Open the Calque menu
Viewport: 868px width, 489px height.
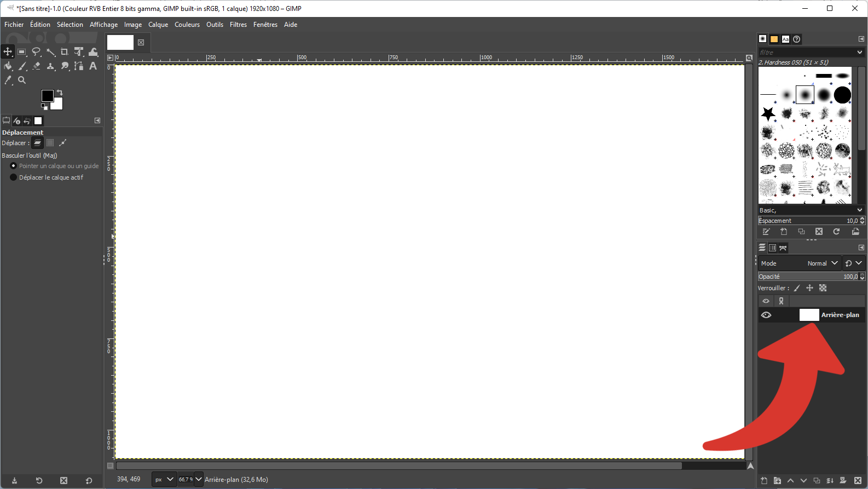point(158,25)
